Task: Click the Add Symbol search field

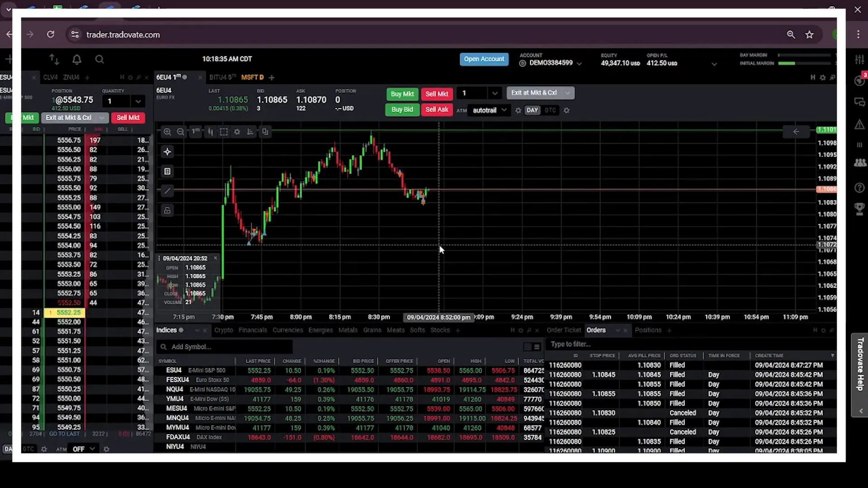Action: pos(225,347)
